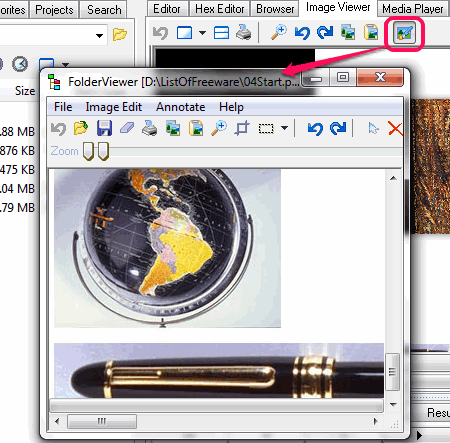This screenshot has width=450, height=443.
Task: Open the selection rectangle dropdown arrow
Action: point(284,128)
